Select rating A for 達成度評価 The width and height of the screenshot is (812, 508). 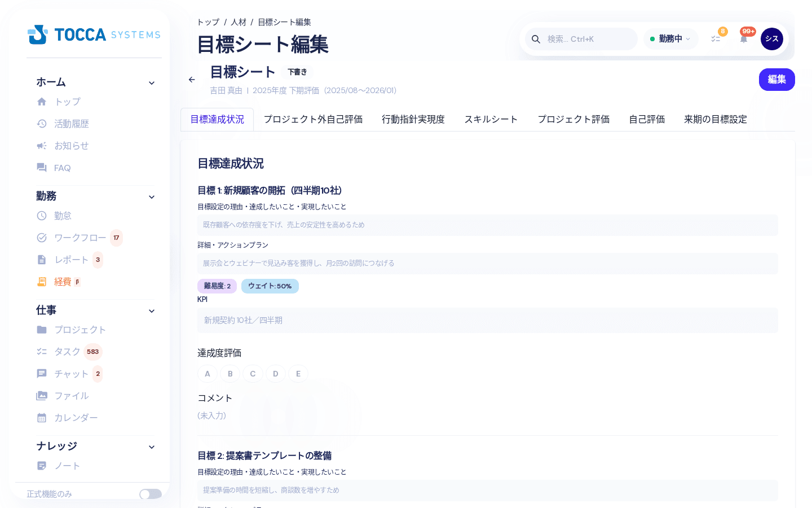coord(208,374)
